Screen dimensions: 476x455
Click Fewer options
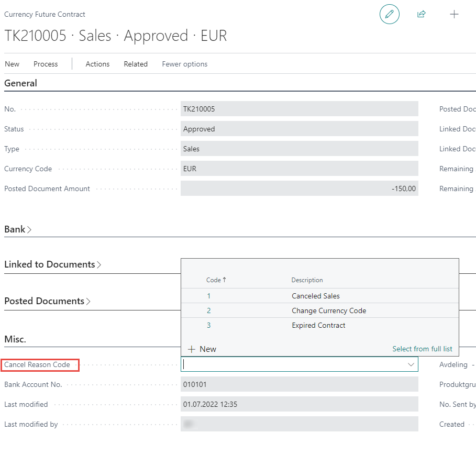click(x=184, y=64)
